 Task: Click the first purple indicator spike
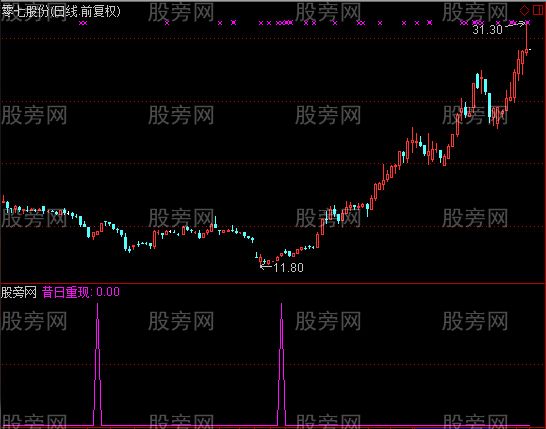98,364
